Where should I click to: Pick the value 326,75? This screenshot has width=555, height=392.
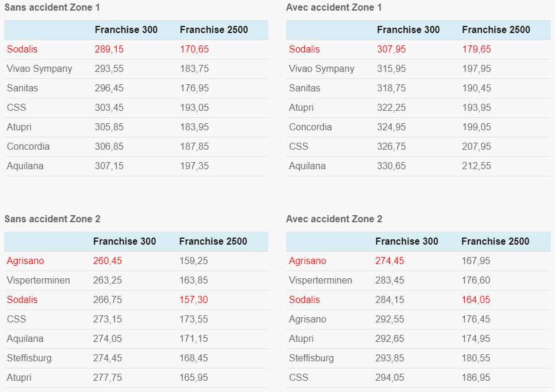[391, 146]
